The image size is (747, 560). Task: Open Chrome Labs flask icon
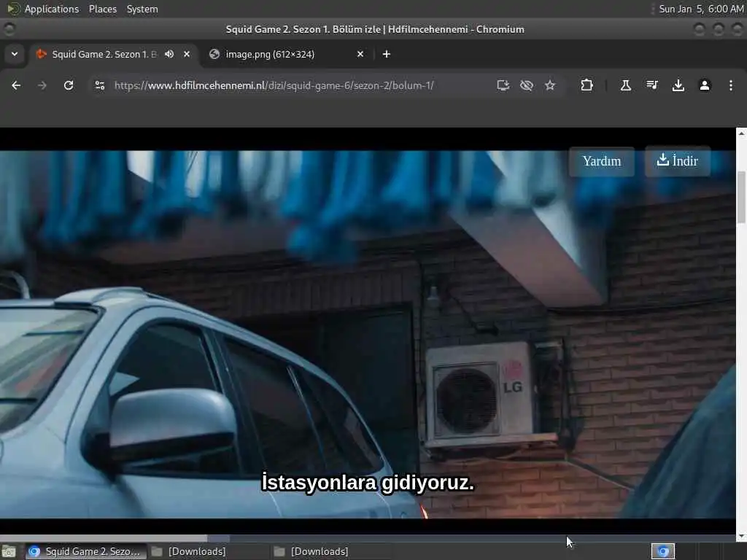(x=625, y=85)
